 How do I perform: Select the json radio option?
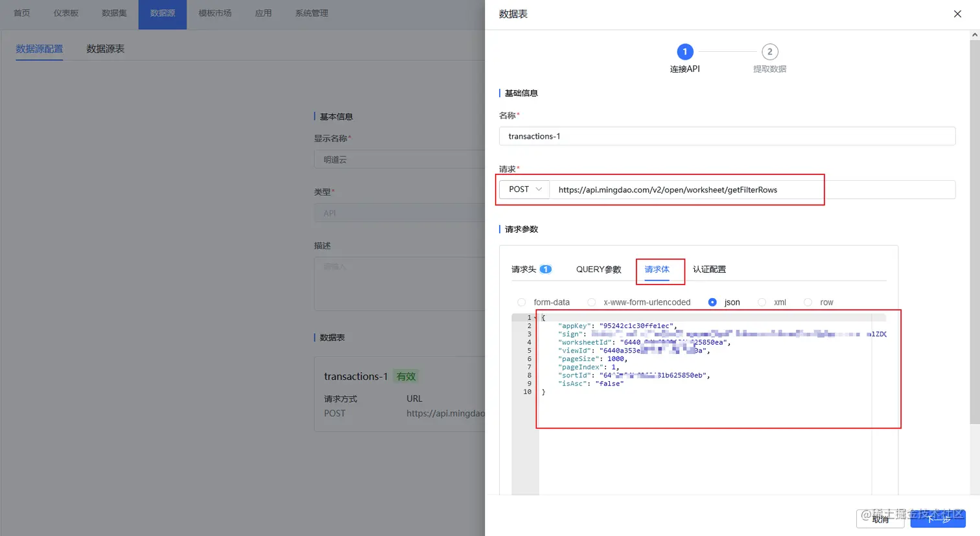(712, 302)
